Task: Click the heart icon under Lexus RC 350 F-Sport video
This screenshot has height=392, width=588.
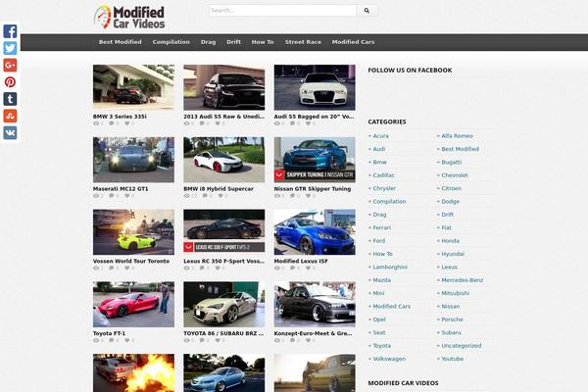Action: (x=218, y=268)
